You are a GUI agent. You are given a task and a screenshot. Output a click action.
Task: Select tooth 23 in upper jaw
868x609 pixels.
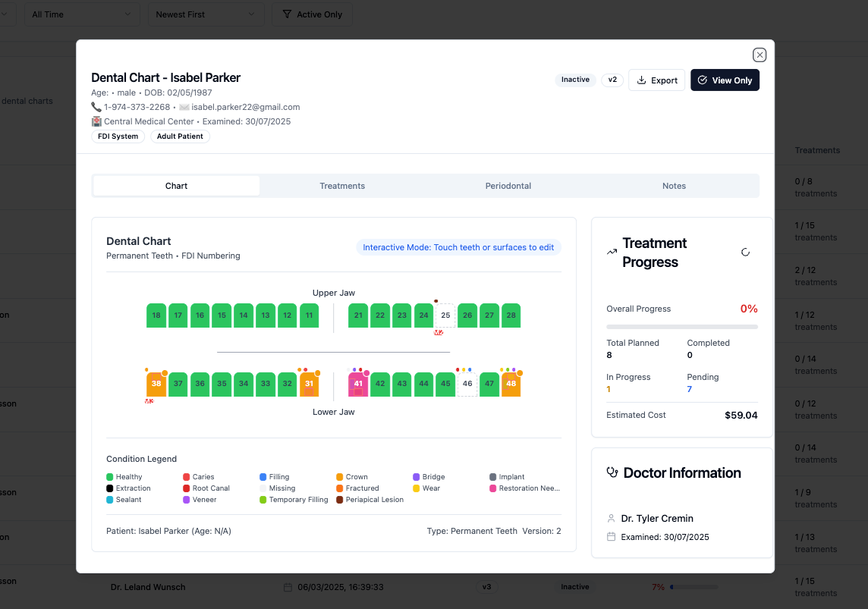(x=402, y=315)
